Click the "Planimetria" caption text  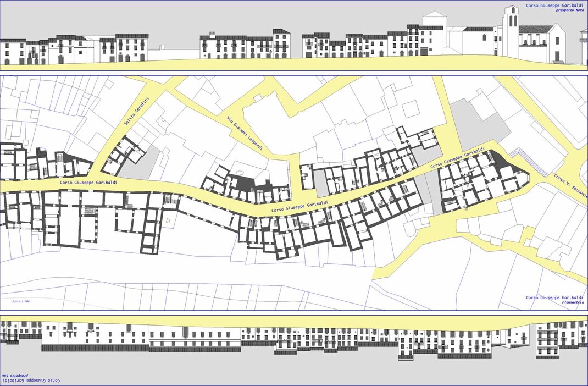572,302
